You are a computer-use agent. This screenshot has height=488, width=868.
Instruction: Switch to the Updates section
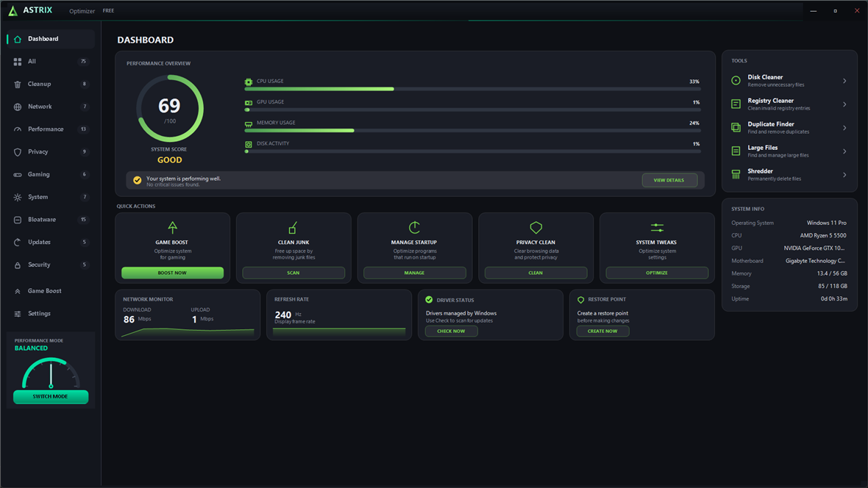point(50,243)
